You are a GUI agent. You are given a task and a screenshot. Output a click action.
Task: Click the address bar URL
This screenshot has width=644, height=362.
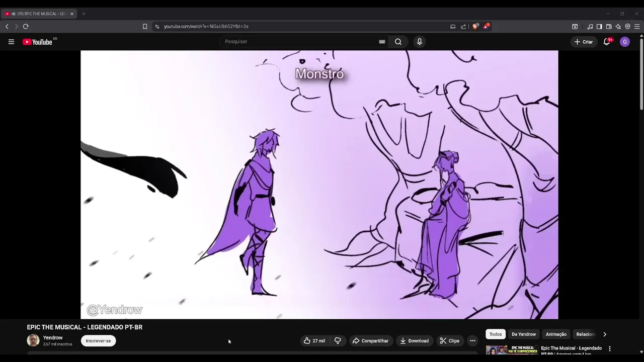[x=206, y=26]
